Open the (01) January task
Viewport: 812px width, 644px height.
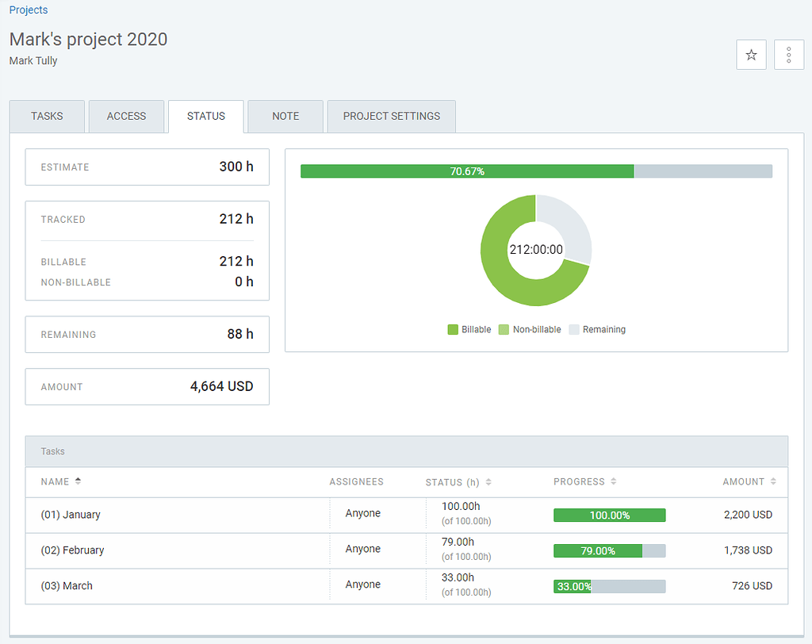[x=71, y=514]
